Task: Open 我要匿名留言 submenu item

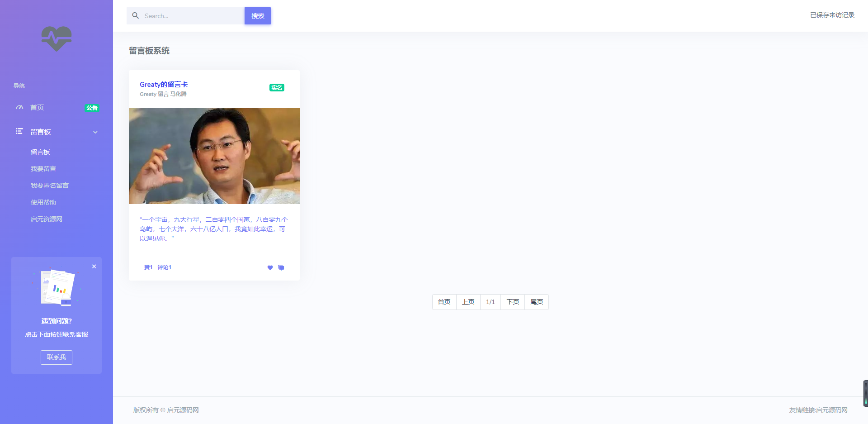Action: 50,186
